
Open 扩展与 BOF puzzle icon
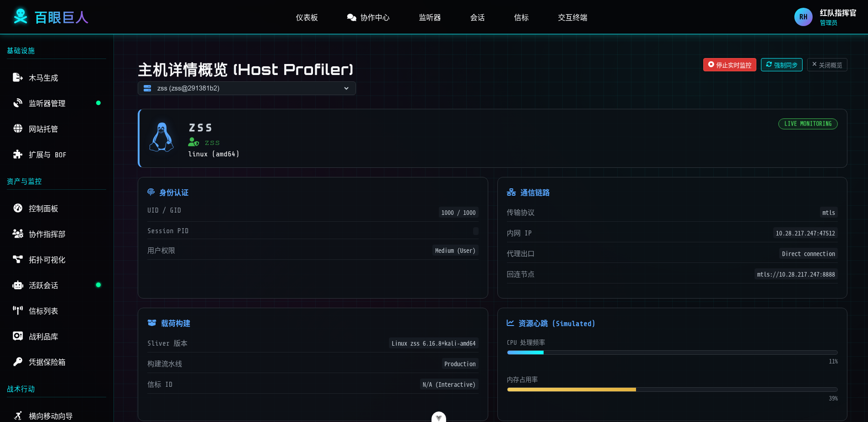coord(18,155)
